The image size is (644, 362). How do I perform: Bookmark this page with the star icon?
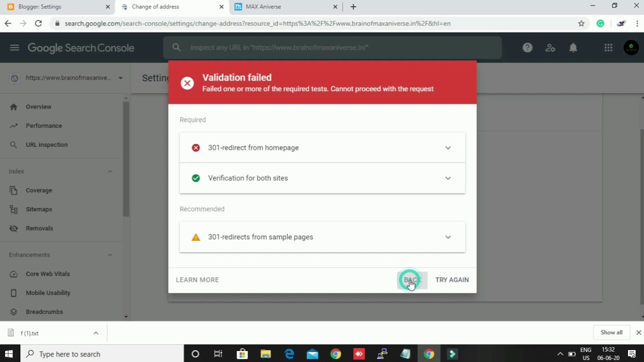581,23
